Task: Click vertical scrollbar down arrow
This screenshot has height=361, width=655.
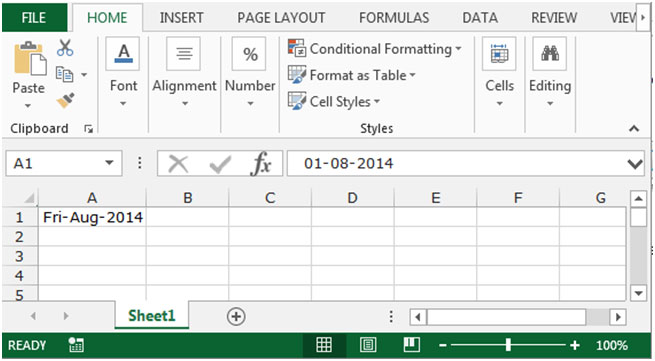Action: click(x=638, y=293)
